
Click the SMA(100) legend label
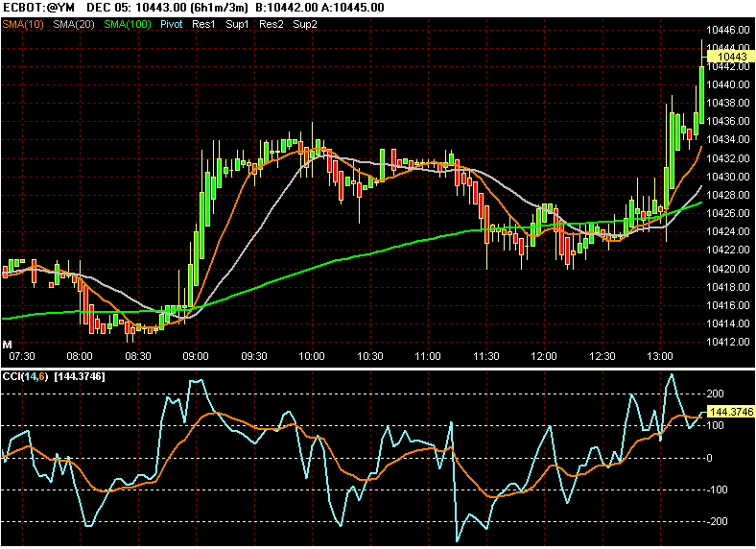(128, 24)
